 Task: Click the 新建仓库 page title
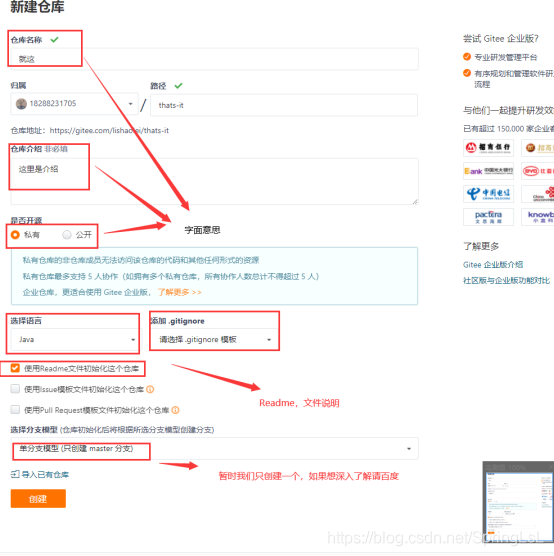pyautogui.click(x=37, y=7)
